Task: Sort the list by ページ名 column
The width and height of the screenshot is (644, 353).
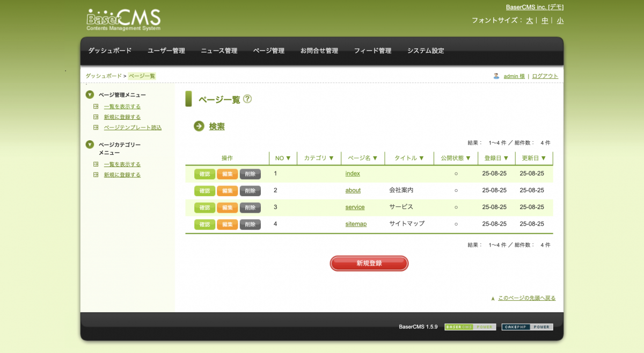Action: 363,158
